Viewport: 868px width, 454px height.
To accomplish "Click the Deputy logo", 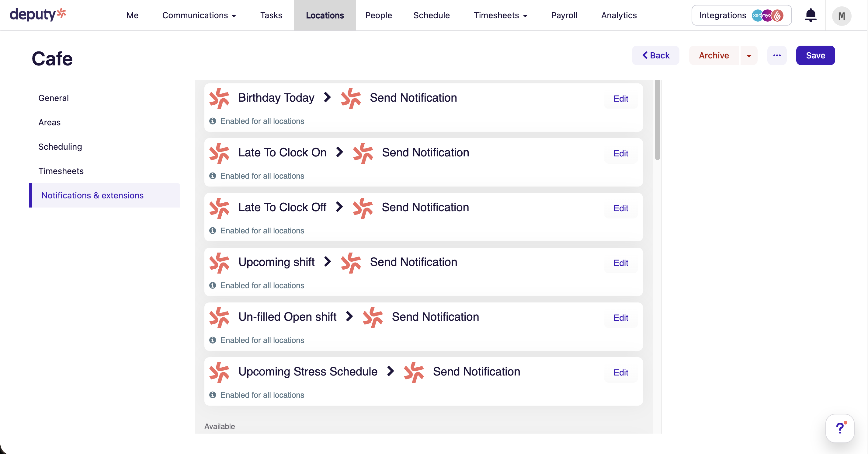I will coord(38,15).
